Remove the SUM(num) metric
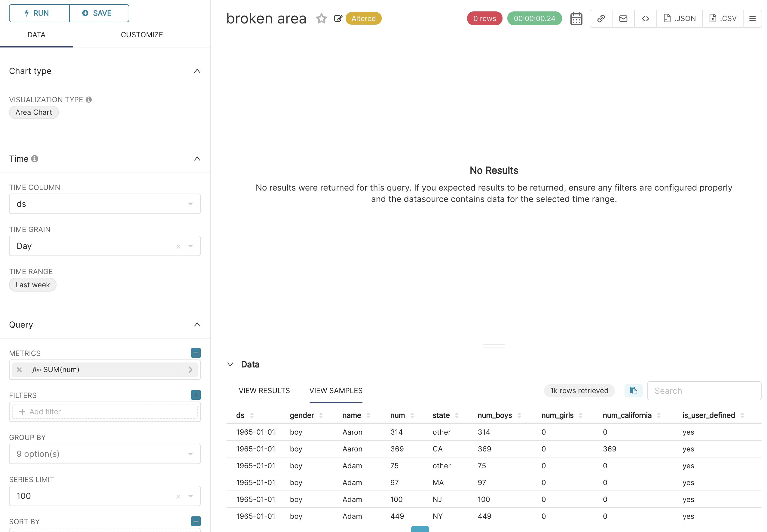This screenshot has width=767, height=532. (19, 369)
